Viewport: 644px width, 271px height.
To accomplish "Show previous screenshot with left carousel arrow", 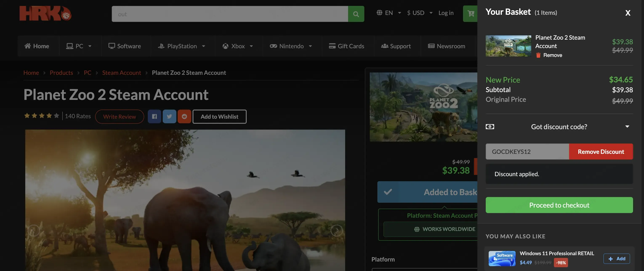I will click(x=33, y=230).
